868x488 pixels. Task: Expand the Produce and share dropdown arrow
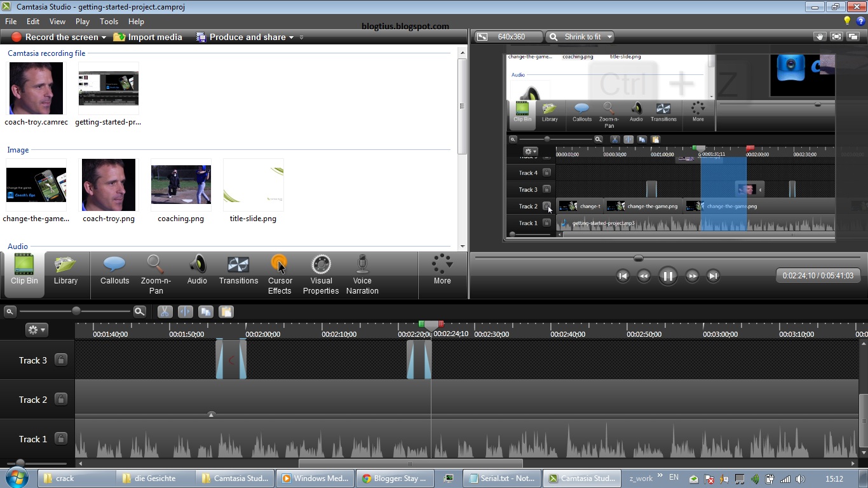click(x=292, y=37)
